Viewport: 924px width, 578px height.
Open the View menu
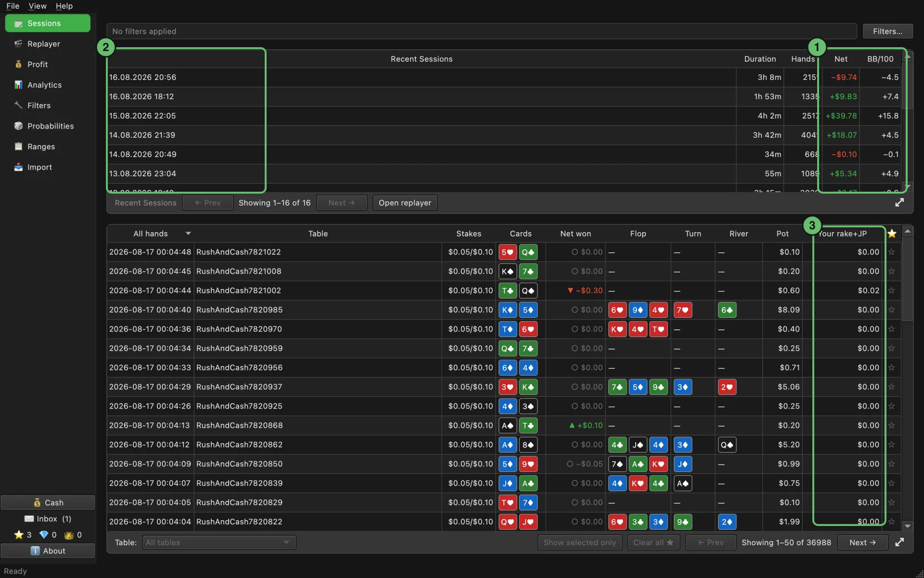[37, 6]
